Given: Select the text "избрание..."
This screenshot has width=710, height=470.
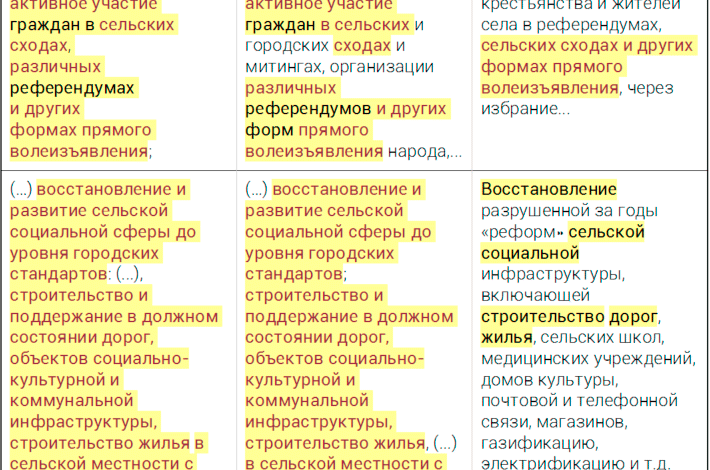Looking at the screenshot, I should tap(525, 109).
